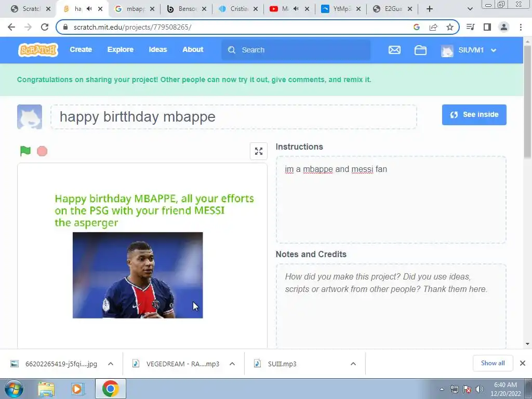Expand options for SUIII.mp3 download
This screenshot has width=532, height=399.
[x=353, y=364]
